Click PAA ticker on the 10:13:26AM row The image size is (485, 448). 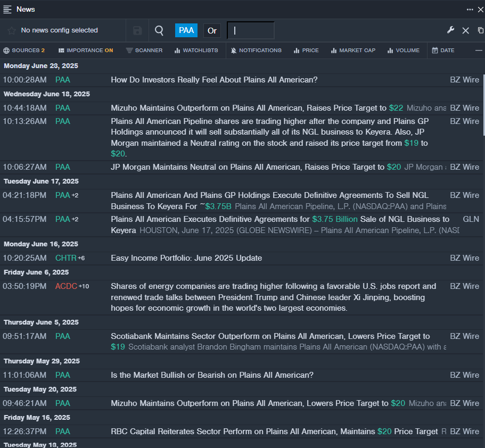63,121
